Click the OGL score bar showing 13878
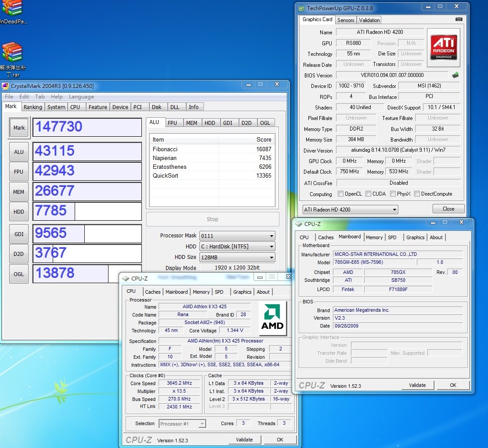Viewport: 488px width, 448px height. click(x=87, y=274)
